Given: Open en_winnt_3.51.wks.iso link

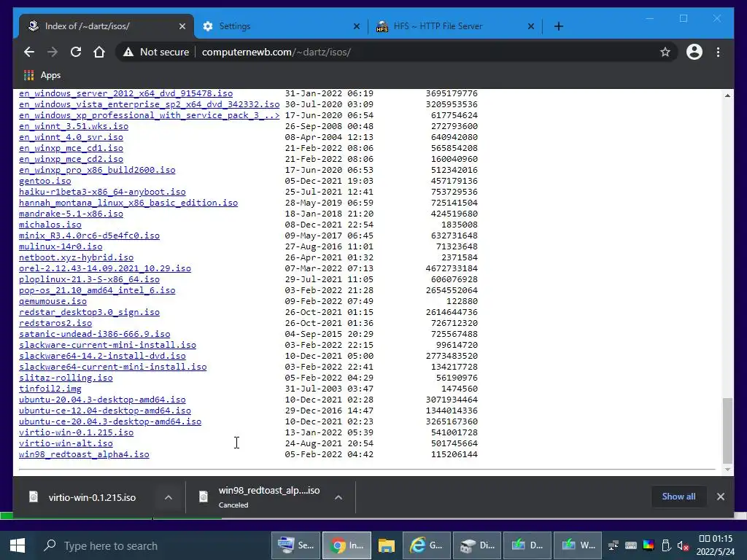Looking at the screenshot, I should click(x=74, y=127).
